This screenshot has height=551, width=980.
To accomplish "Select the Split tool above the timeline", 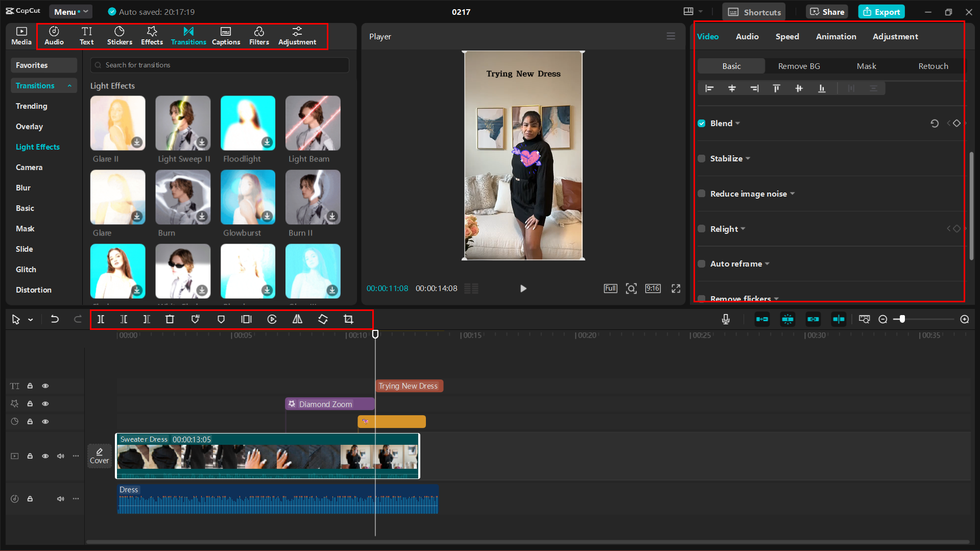I will (x=101, y=319).
